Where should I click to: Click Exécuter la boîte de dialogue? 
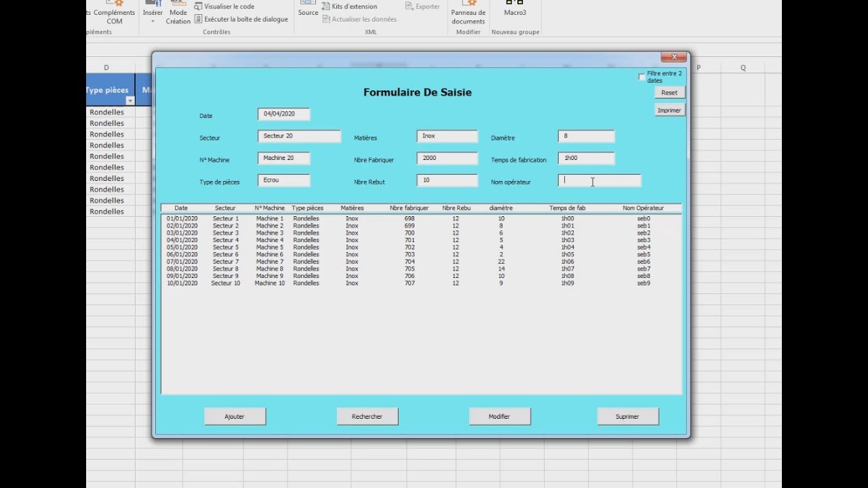[x=241, y=19]
